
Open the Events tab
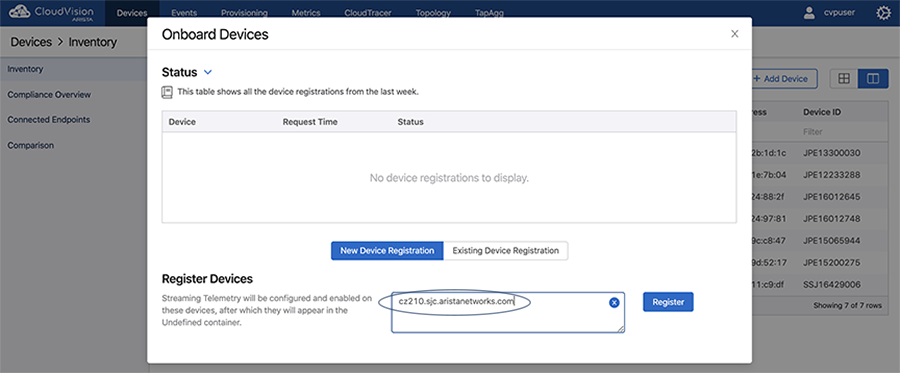pos(185,13)
